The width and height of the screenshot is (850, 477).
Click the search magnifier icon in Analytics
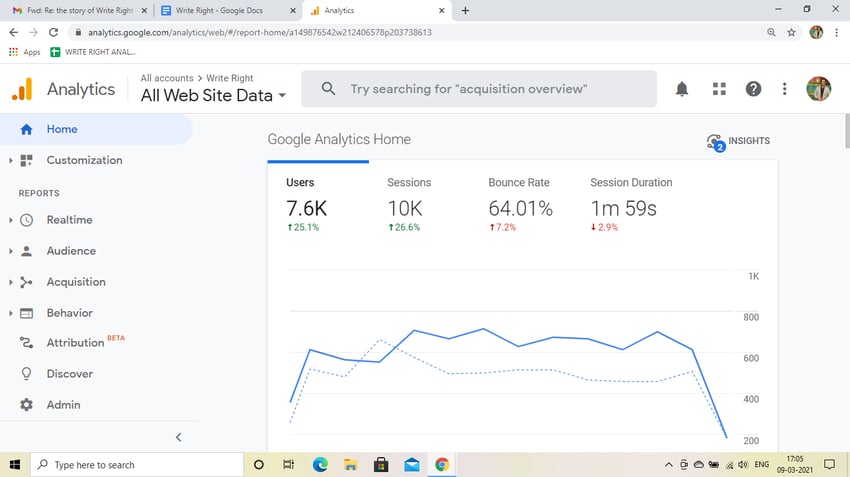328,88
